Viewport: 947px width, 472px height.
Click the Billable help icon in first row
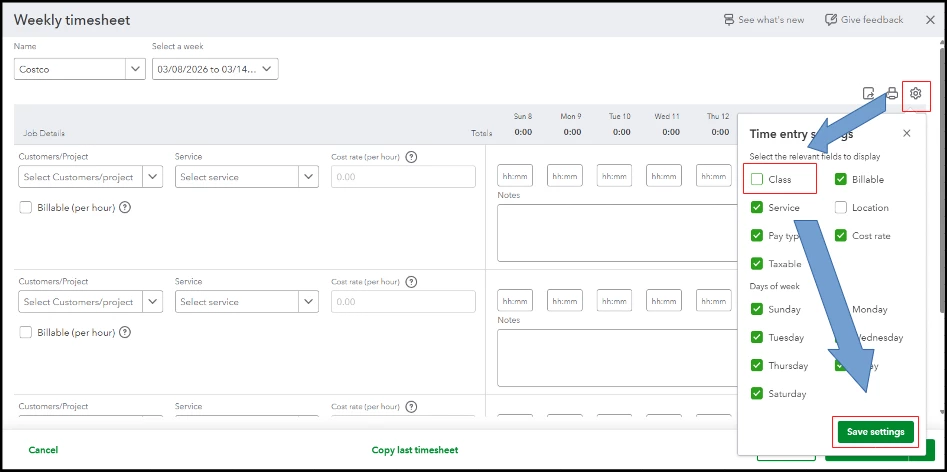click(125, 208)
